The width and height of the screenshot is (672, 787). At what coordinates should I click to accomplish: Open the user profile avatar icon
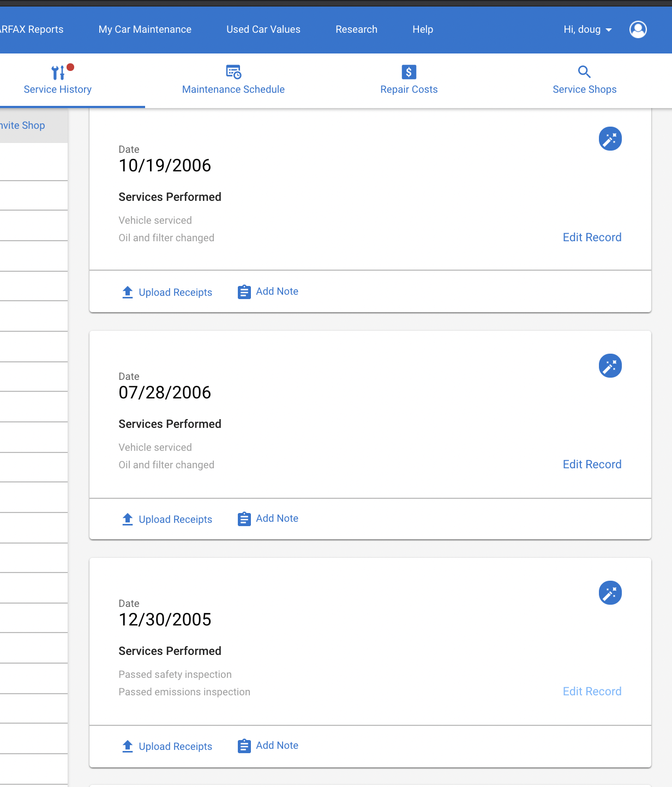click(x=638, y=29)
